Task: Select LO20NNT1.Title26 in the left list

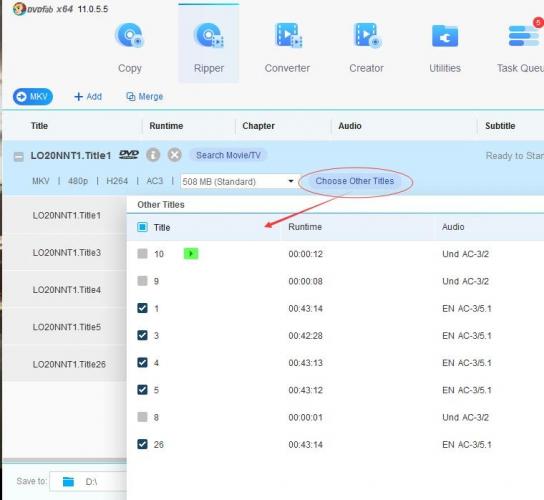Action: (65, 364)
